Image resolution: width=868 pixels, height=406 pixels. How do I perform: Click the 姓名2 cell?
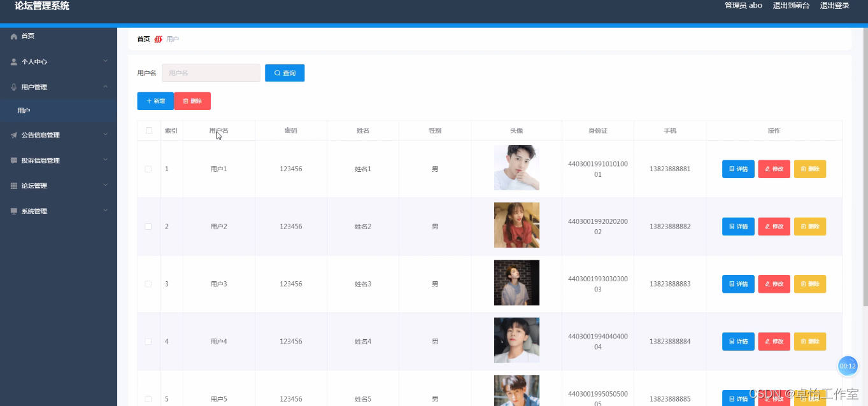(363, 227)
